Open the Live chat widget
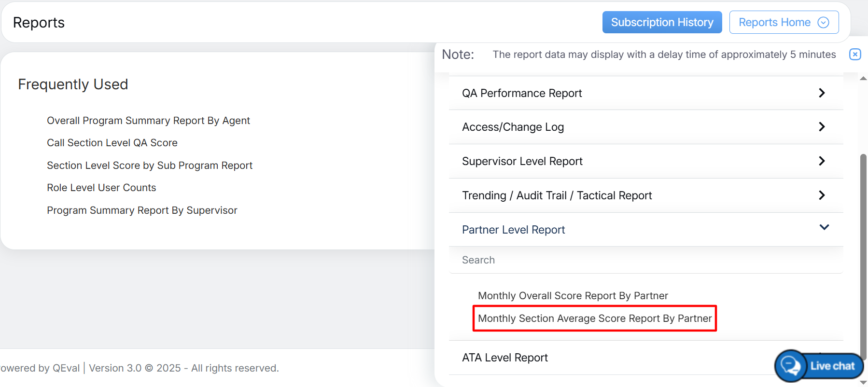The image size is (868, 387). pos(819,366)
